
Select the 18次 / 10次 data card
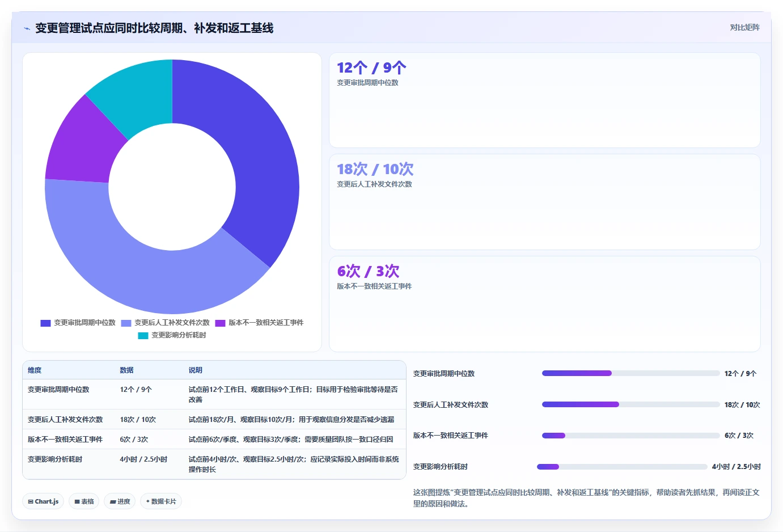pos(544,202)
